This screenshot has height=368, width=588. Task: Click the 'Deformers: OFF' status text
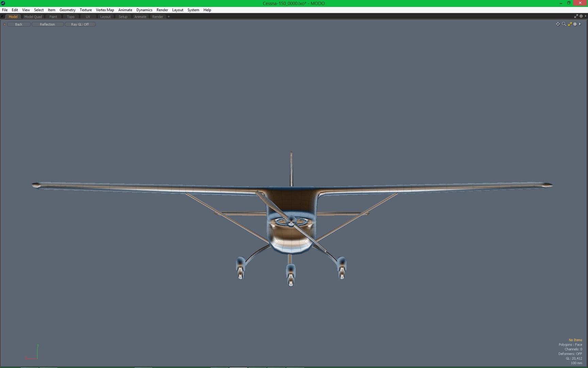pyautogui.click(x=570, y=354)
